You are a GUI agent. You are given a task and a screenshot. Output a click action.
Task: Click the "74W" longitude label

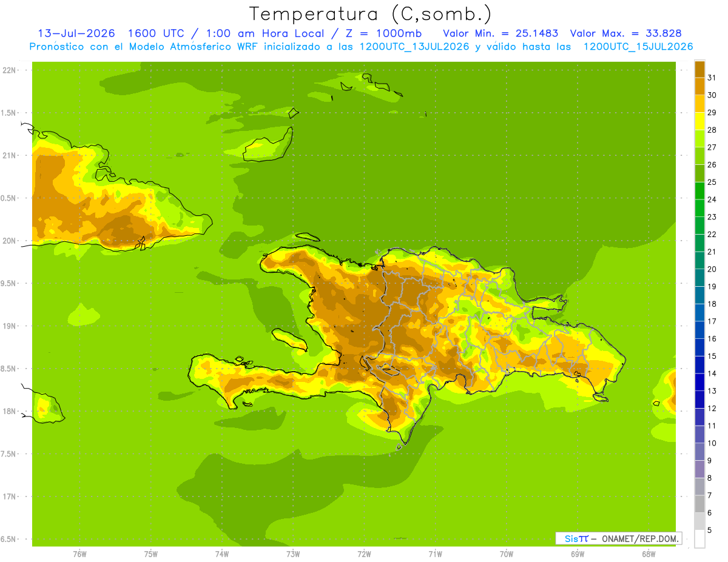pyautogui.click(x=221, y=554)
